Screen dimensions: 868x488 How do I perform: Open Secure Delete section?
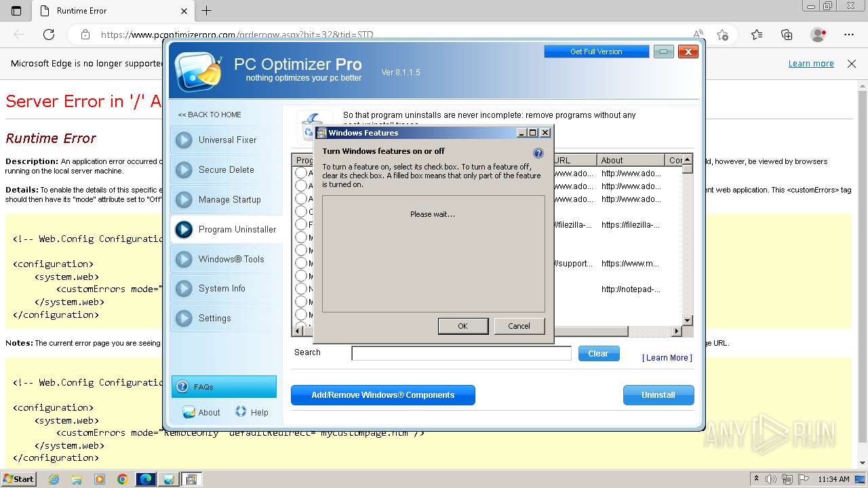pyautogui.click(x=226, y=170)
